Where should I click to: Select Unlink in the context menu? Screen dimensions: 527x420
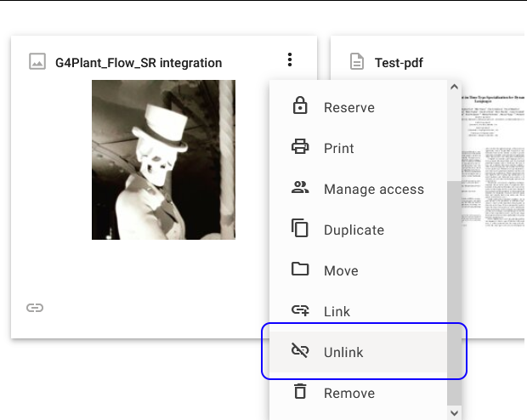pos(343,352)
